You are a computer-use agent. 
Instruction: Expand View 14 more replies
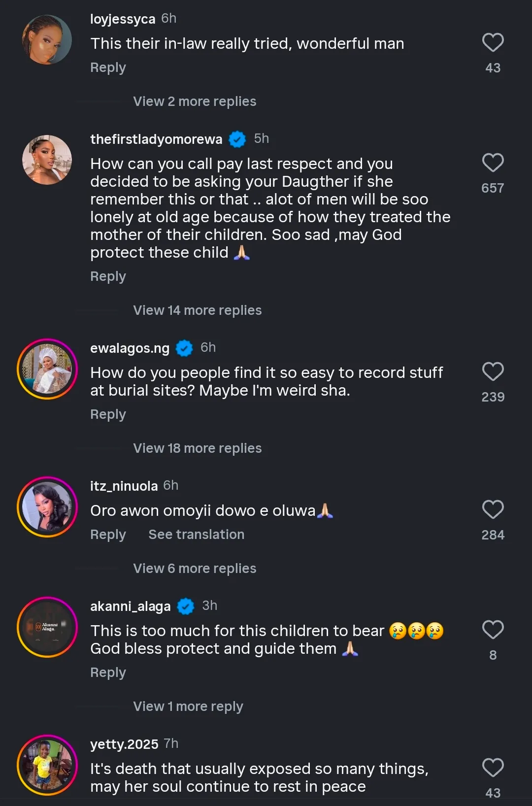pyautogui.click(x=197, y=310)
